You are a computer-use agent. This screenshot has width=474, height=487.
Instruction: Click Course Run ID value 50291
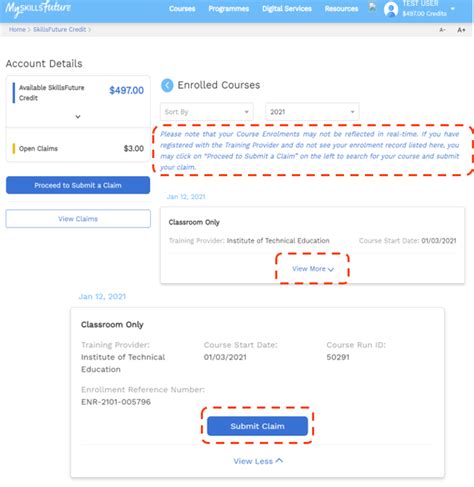(338, 357)
